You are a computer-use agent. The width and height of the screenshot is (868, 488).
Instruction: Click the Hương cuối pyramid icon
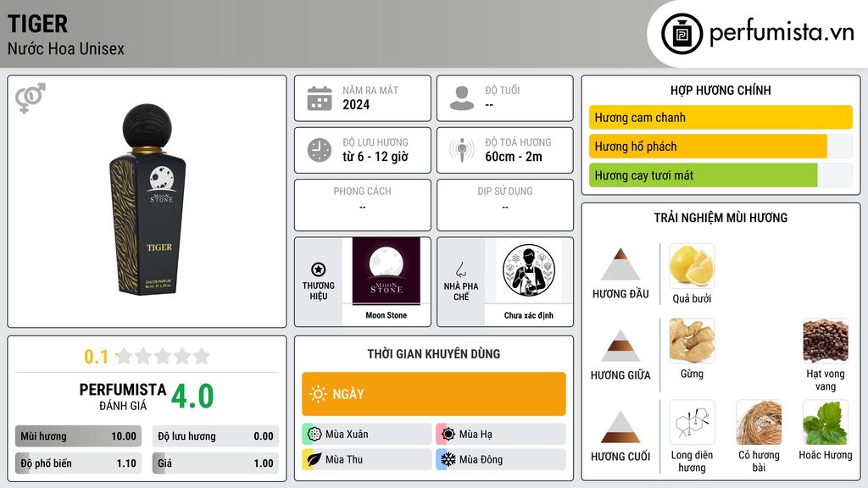pos(620,427)
